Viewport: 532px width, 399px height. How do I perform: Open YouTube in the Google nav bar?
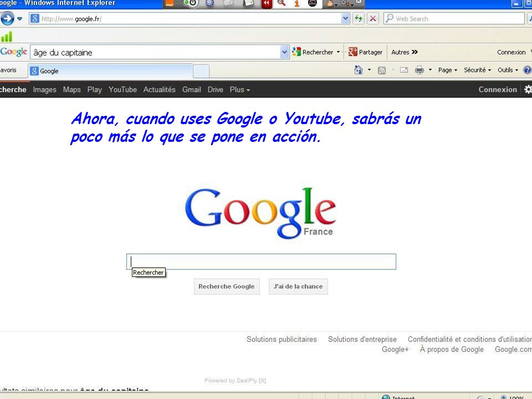(x=122, y=90)
